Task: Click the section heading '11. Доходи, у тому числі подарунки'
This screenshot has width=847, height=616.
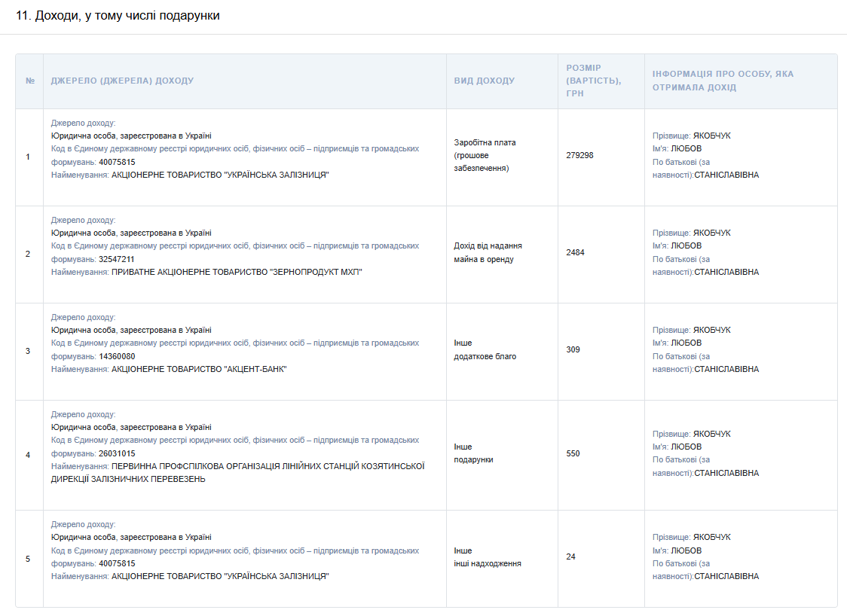Action: click(x=118, y=16)
